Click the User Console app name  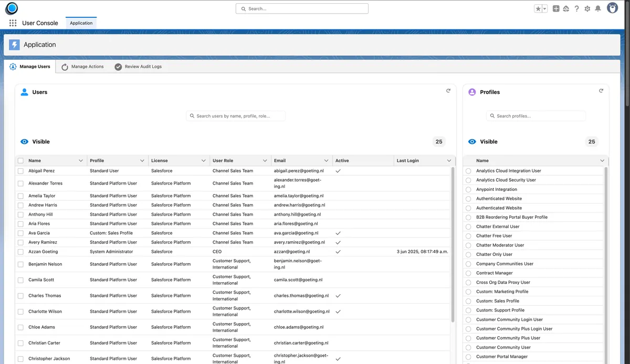tap(40, 23)
